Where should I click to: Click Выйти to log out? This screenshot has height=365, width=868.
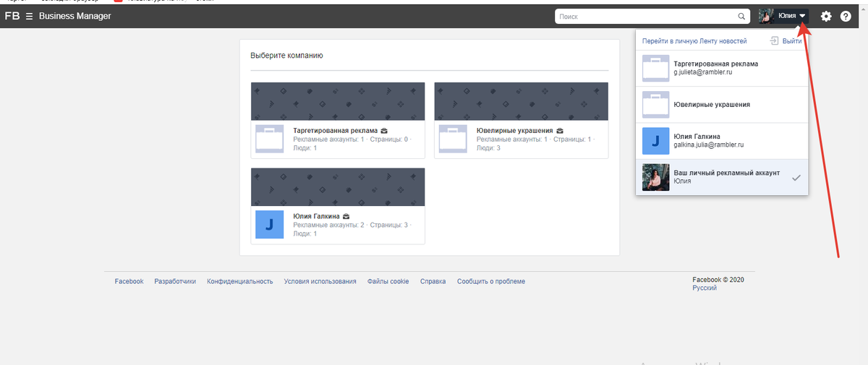pyautogui.click(x=792, y=41)
